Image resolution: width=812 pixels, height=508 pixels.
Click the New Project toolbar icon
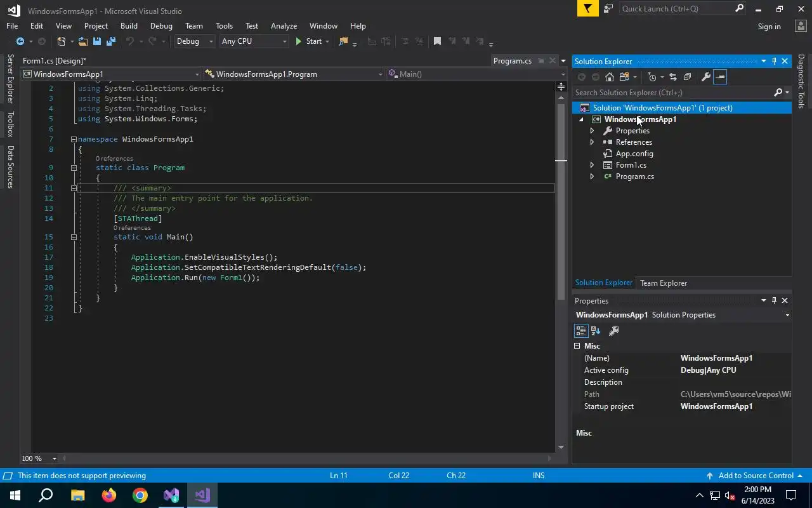click(x=61, y=41)
